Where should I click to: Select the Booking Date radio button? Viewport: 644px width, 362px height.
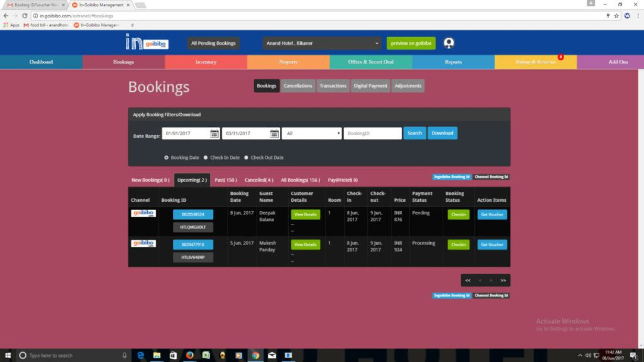point(166,158)
